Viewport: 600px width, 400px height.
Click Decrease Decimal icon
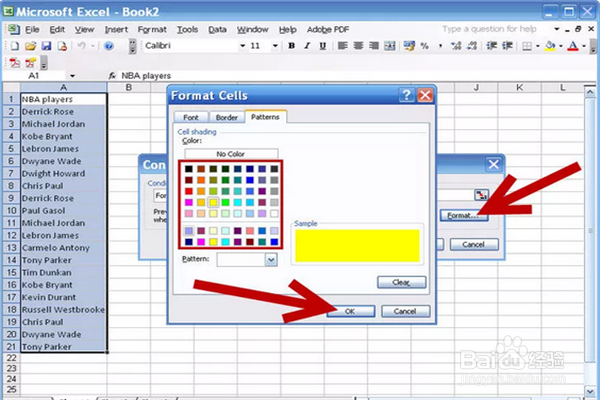pyautogui.click(x=472, y=46)
